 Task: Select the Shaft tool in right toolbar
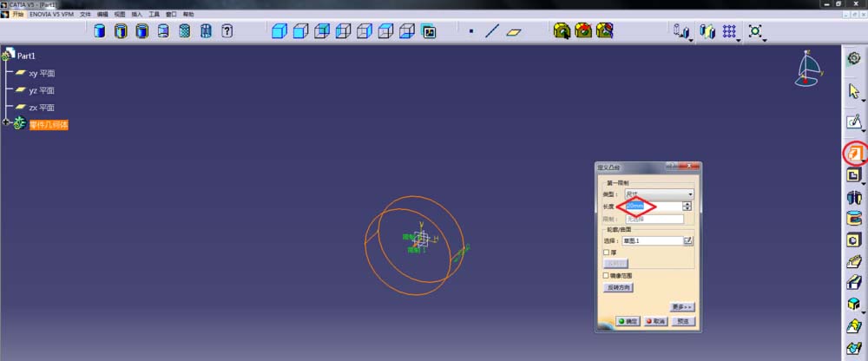pos(854,197)
